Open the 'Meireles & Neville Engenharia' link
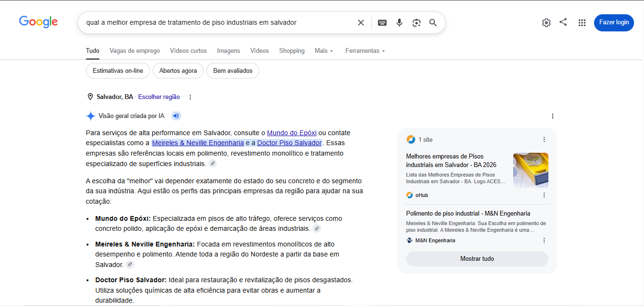The height and width of the screenshot is (306, 644). pyautogui.click(x=198, y=143)
